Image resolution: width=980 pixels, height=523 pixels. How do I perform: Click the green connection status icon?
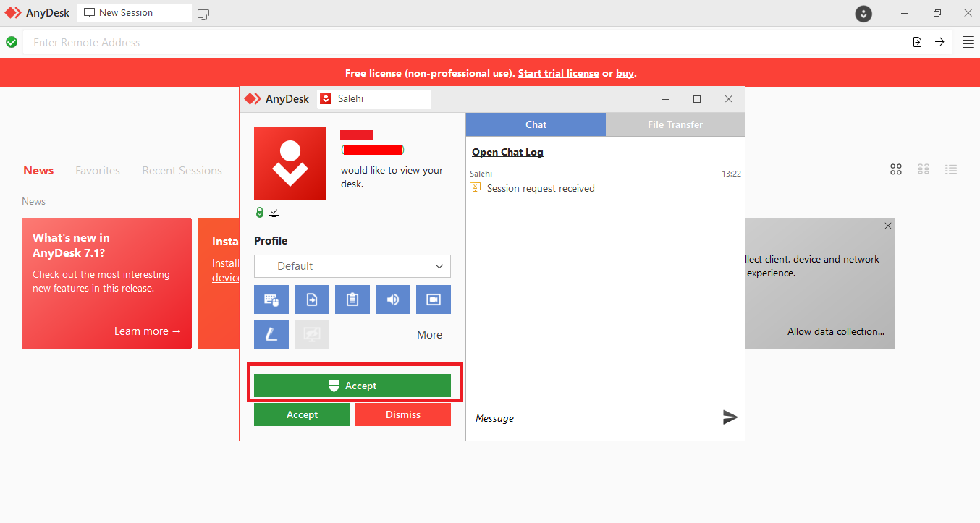(12, 42)
